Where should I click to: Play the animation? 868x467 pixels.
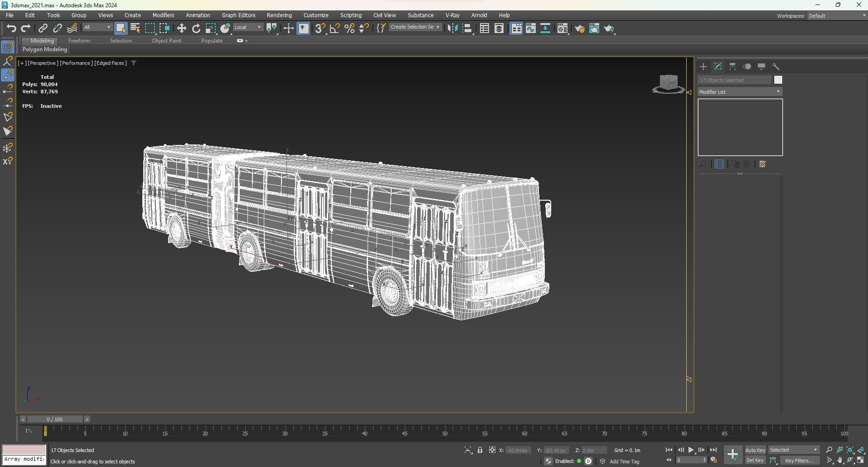point(691,450)
